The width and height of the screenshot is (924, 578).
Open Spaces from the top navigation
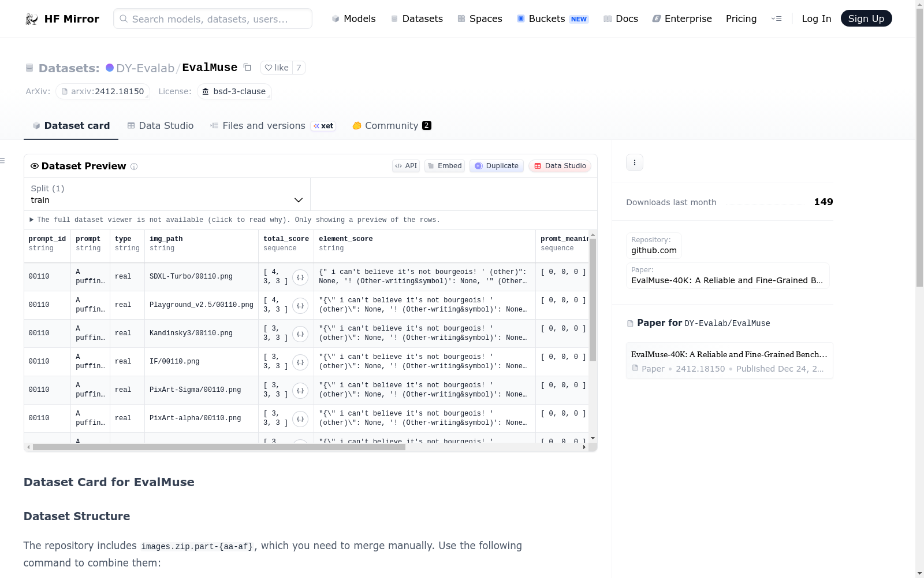click(480, 18)
